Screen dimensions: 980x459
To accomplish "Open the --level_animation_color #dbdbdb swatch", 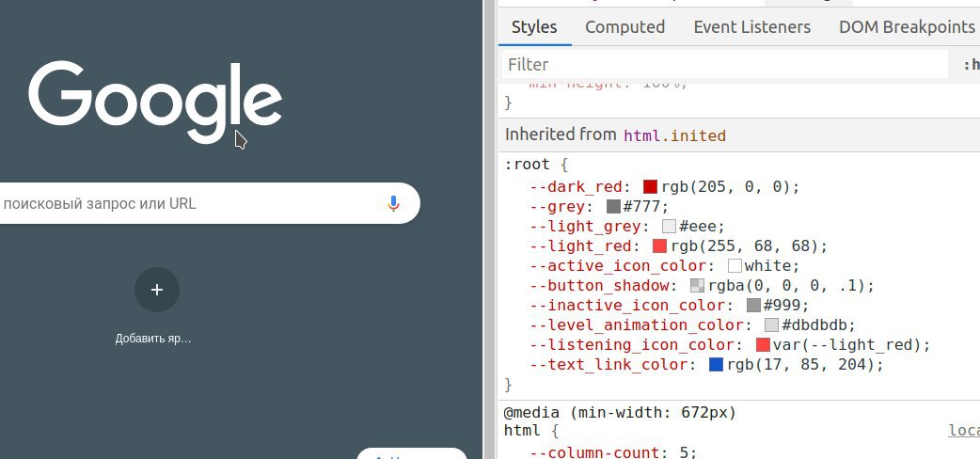I will pos(772,325).
